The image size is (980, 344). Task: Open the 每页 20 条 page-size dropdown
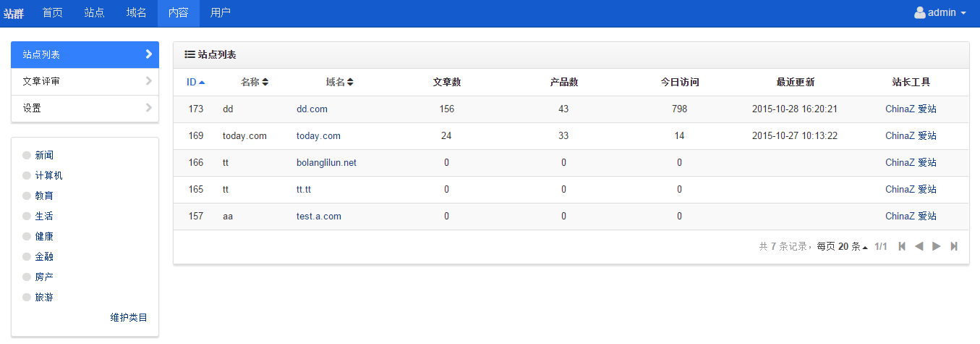pyautogui.click(x=843, y=246)
